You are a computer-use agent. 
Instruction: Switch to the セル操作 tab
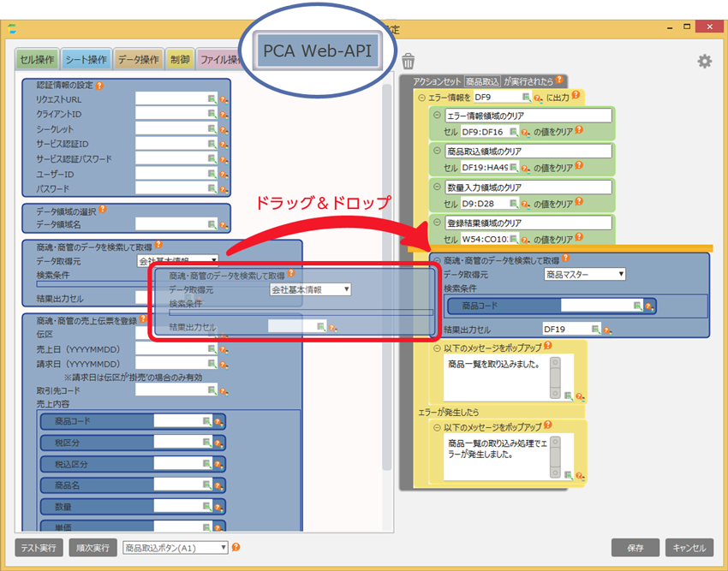[x=37, y=59]
